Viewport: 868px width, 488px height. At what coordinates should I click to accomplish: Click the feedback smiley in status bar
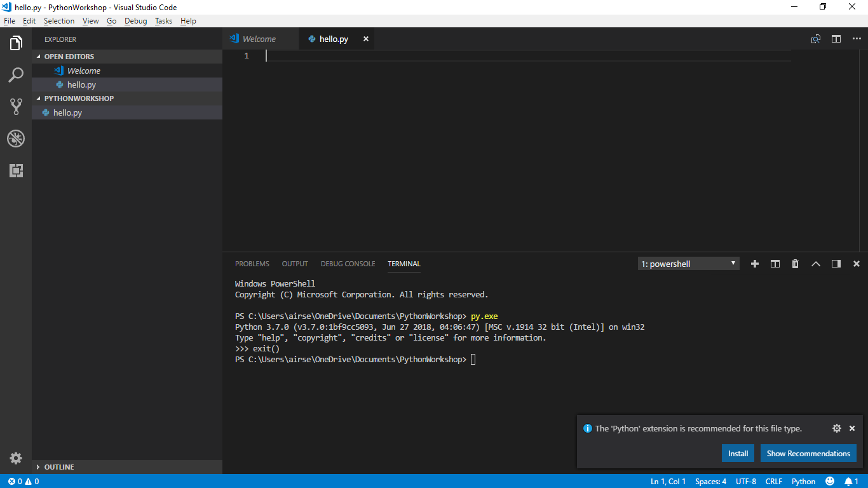[x=830, y=481]
